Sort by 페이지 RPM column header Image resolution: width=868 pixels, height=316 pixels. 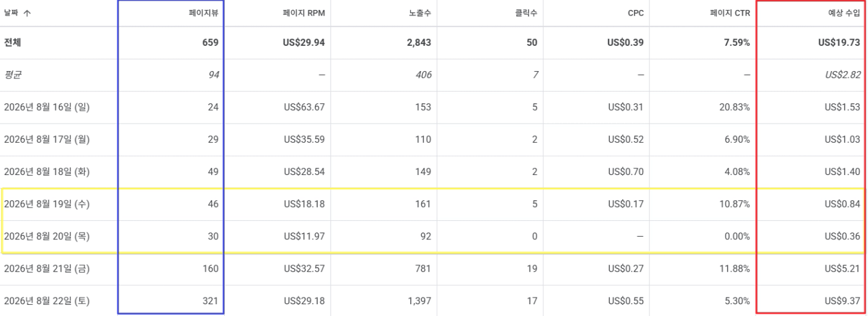(304, 13)
